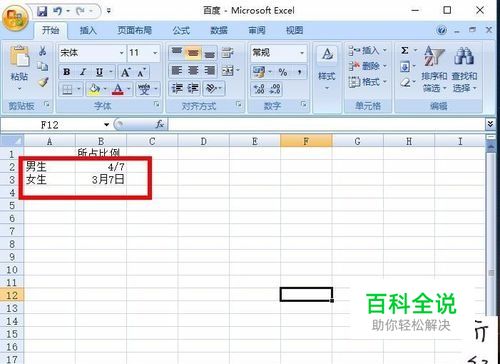The width and height of the screenshot is (500, 364).
Task: Switch to the 审阅 Review tab
Action: coord(257,30)
